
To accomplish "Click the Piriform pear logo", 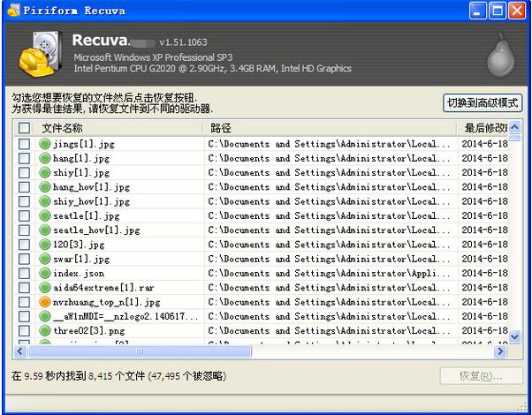I will 501,54.
